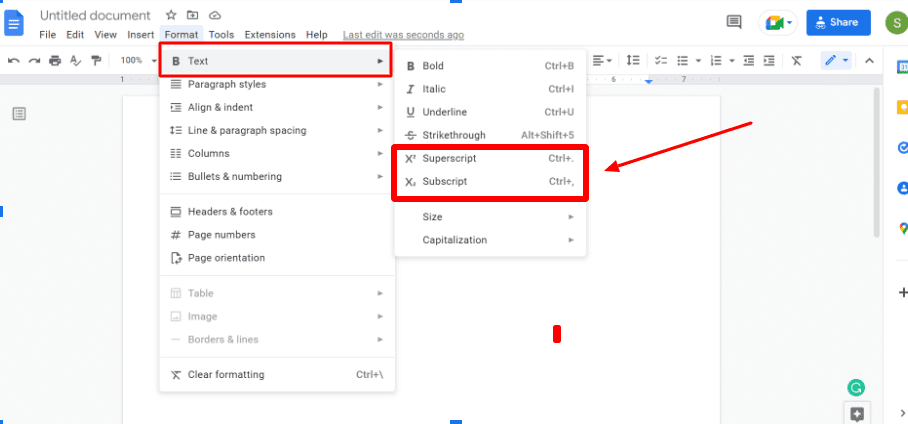
Task: Open line and paragraph spacing toolbar icon
Action: click(x=633, y=60)
